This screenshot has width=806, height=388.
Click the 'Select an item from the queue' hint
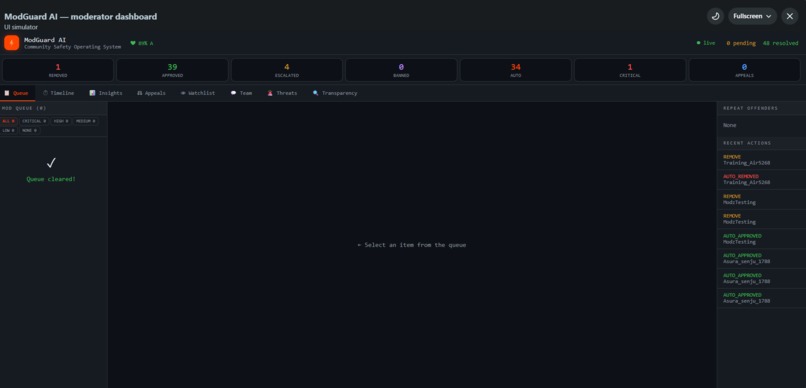pos(412,245)
